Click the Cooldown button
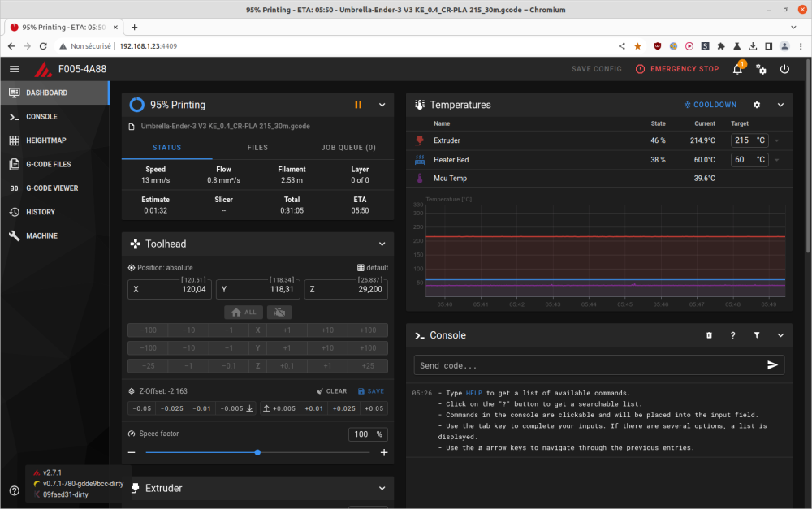 (x=710, y=105)
